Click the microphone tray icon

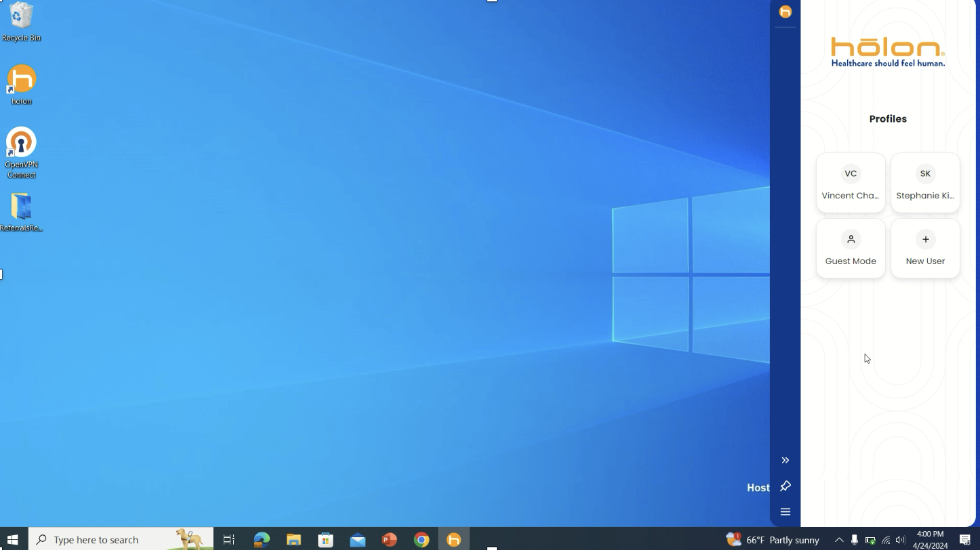[x=855, y=540]
